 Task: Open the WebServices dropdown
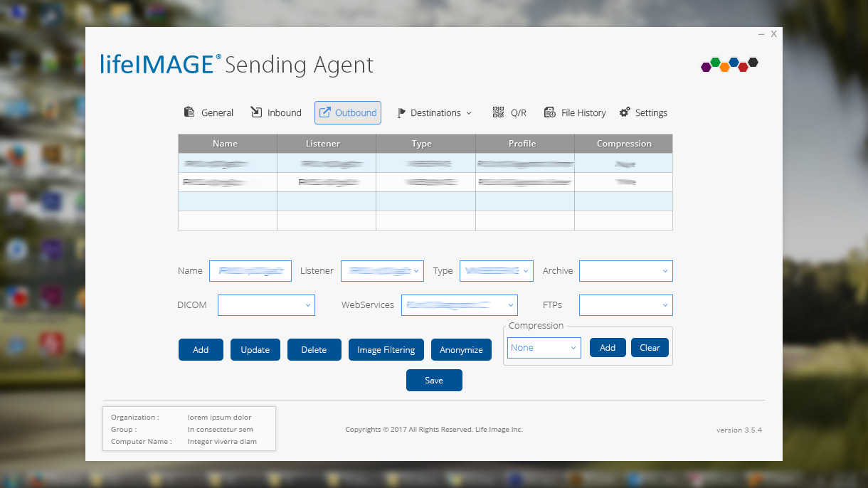click(460, 305)
